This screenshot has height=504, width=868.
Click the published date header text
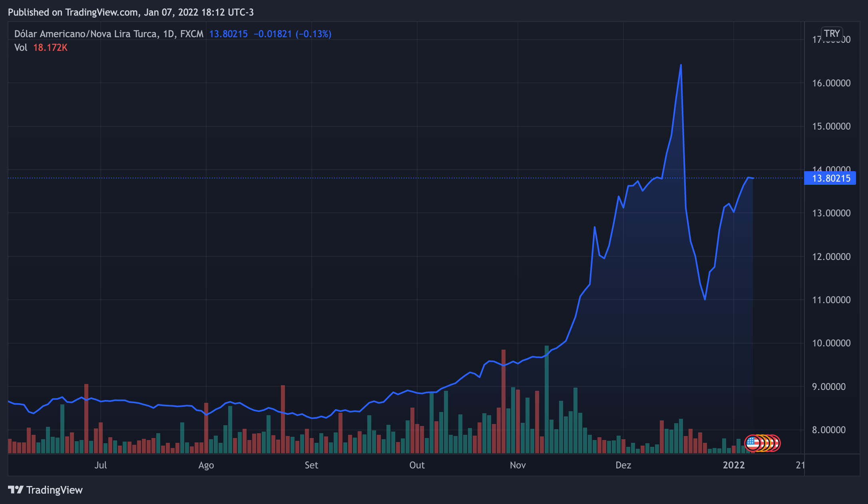click(131, 12)
